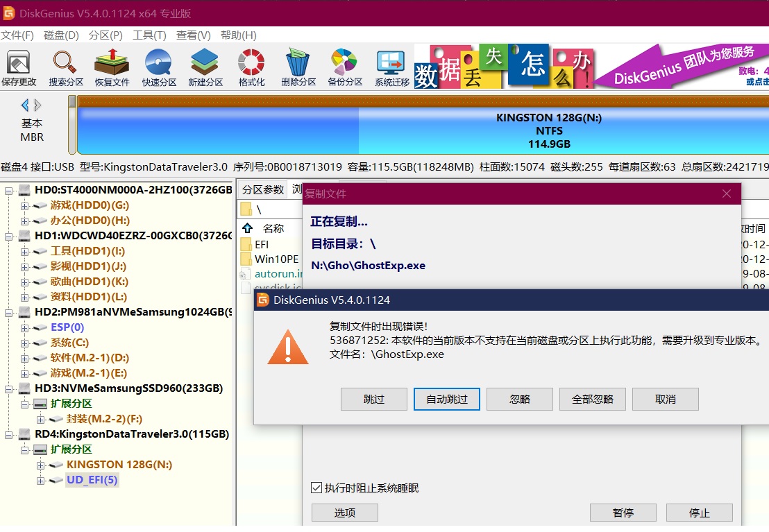769x532 pixels.
Task: Toggle 执行时阻止系统睡眠 checkbox
Action: (316, 488)
